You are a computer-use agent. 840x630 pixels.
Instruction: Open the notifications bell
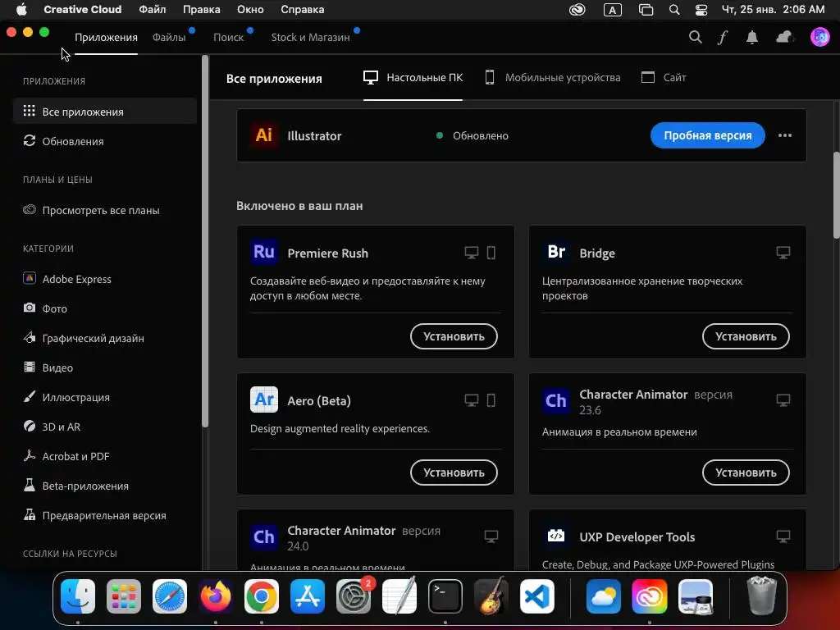point(752,37)
